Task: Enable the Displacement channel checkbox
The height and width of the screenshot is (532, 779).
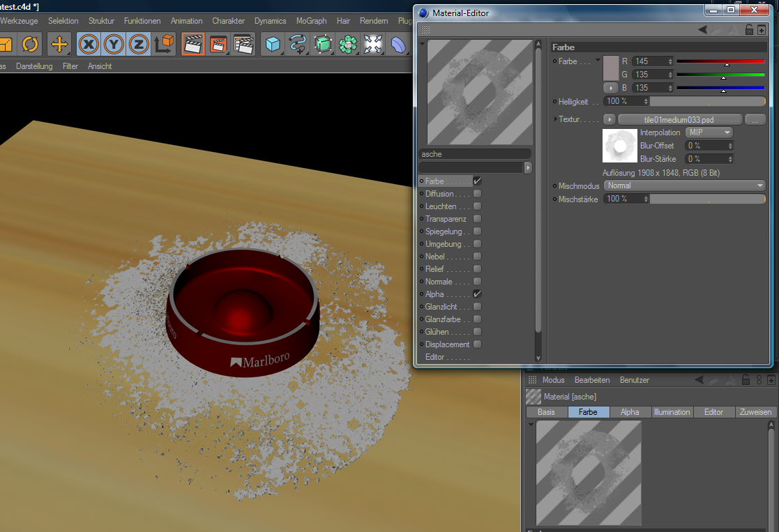Action: pos(478,344)
